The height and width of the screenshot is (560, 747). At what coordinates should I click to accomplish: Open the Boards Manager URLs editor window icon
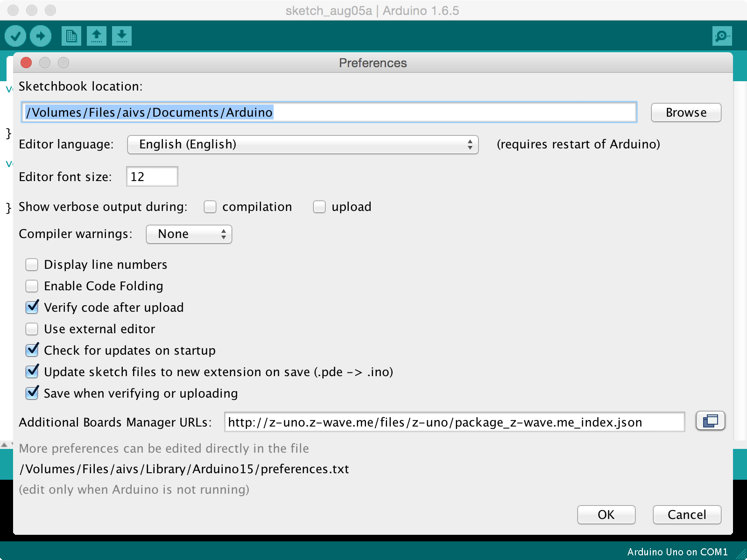[710, 421]
